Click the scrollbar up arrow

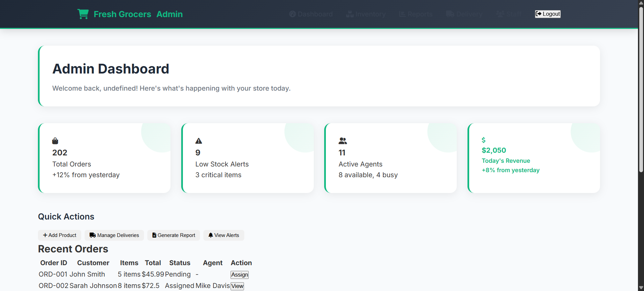pos(641,3)
